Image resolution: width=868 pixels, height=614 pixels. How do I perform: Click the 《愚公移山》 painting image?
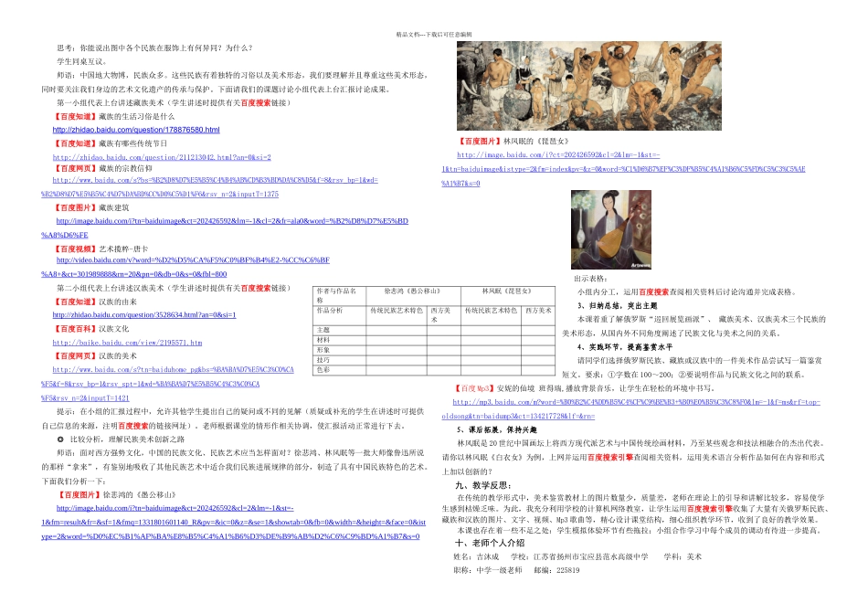(589, 86)
